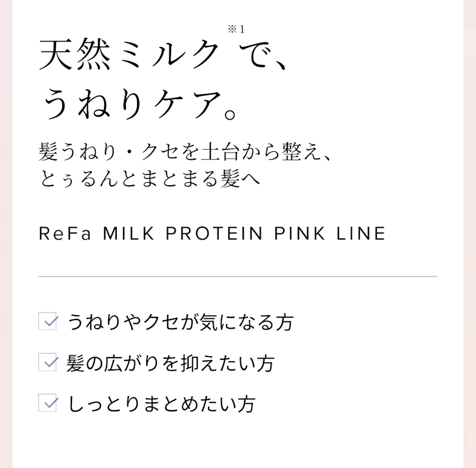Click the ※1 footnote marker
This screenshot has height=468, width=476.
tap(236, 30)
